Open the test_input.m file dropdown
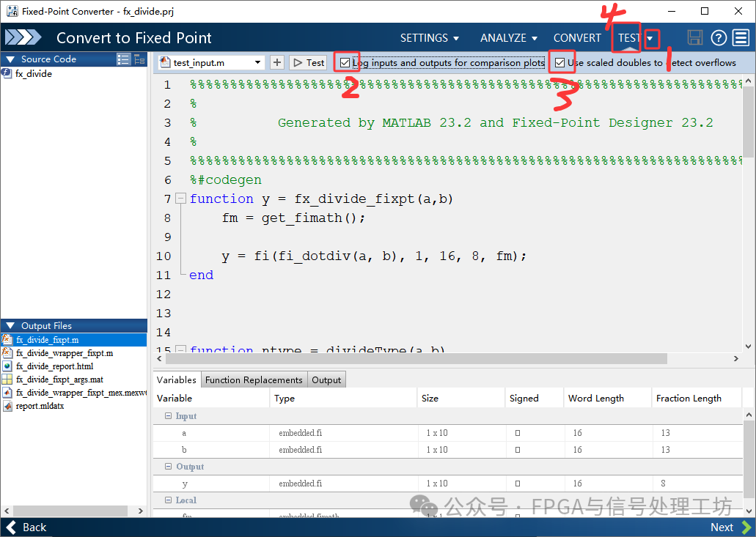The height and width of the screenshot is (537, 756). coord(258,62)
